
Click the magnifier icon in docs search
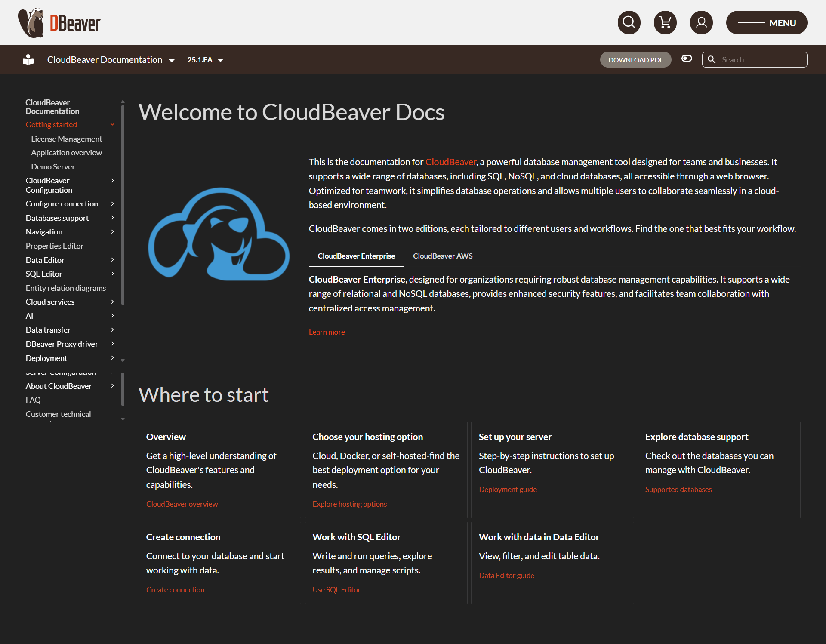[712, 60]
